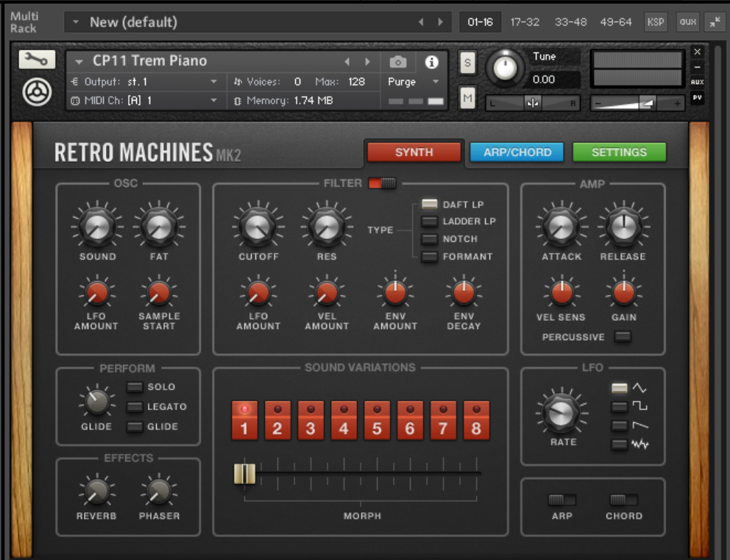
Task: Adjust the instrument pan slider
Action: click(533, 103)
